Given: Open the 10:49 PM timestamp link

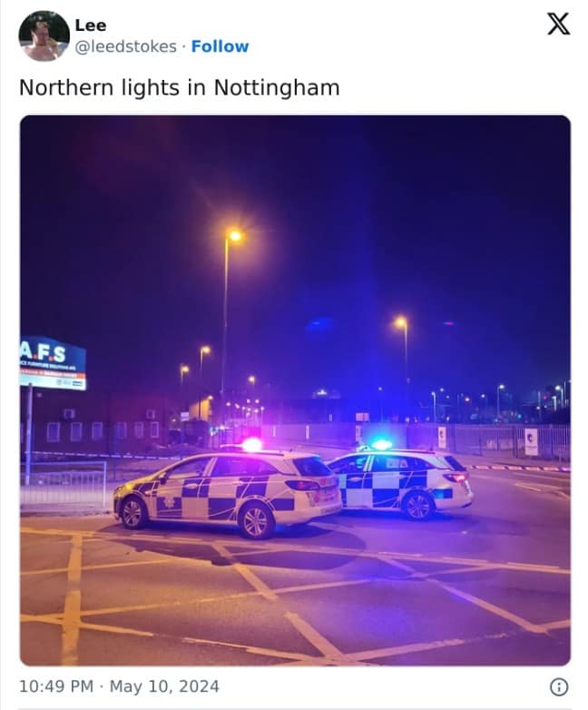Looking at the screenshot, I should 56,686.
